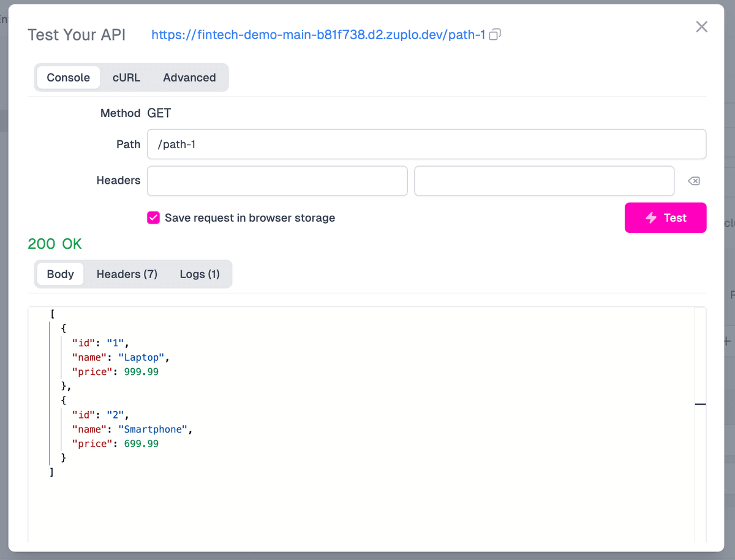Copy the API URL with the copy icon
Viewport: 735px width, 560px height.
(495, 35)
